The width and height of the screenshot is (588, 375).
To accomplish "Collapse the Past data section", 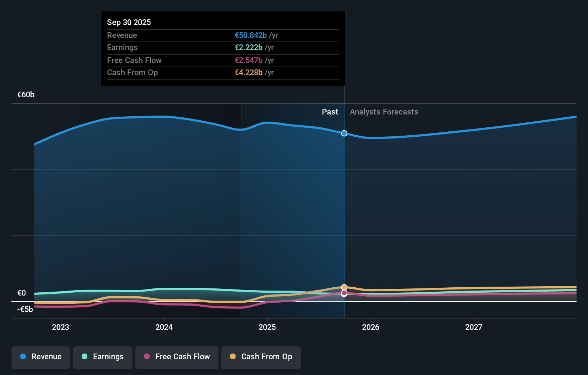I will point(330,112).
